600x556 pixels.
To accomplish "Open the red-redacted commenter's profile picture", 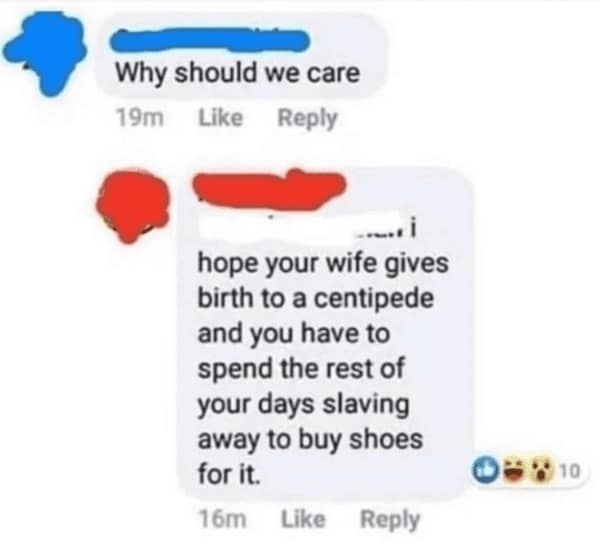I will point(132,206).
